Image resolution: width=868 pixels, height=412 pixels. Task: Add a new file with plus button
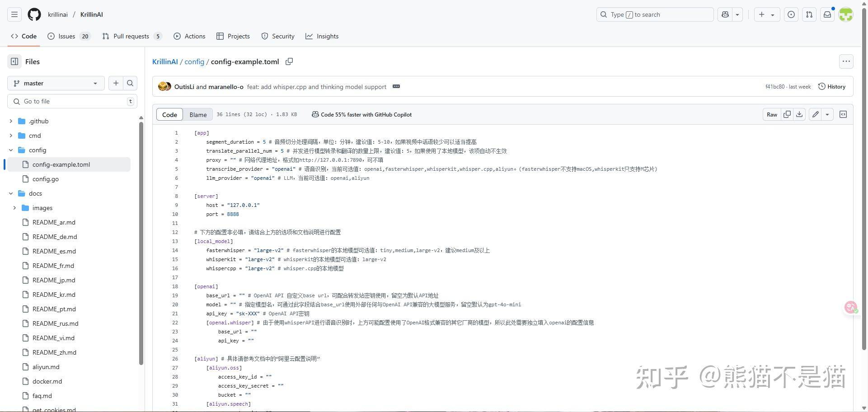116,83
